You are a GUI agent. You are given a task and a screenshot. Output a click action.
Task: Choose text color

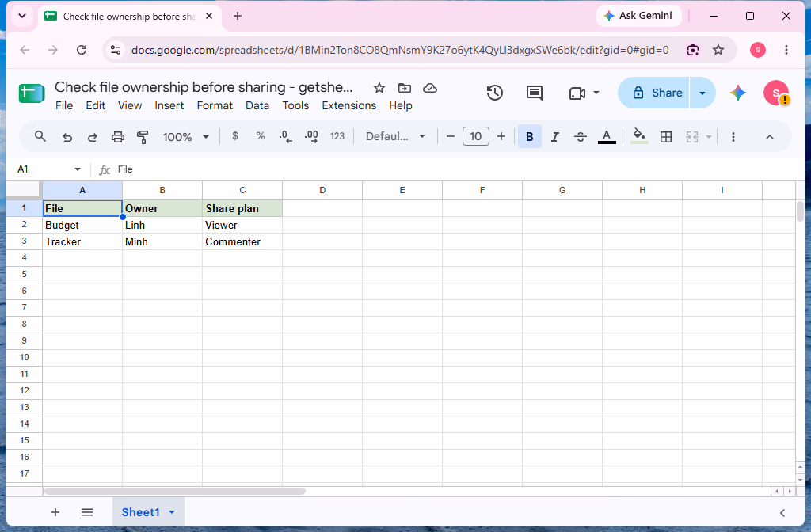607,137
